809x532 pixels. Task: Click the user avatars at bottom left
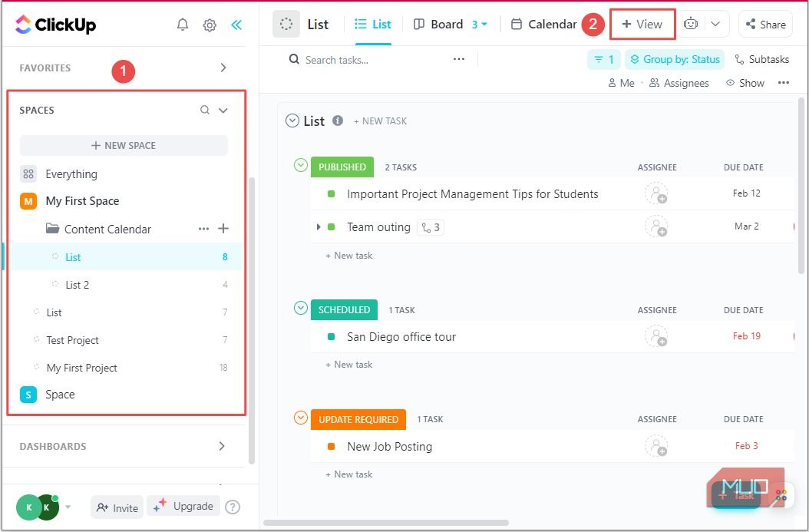[x=38, y=507]
